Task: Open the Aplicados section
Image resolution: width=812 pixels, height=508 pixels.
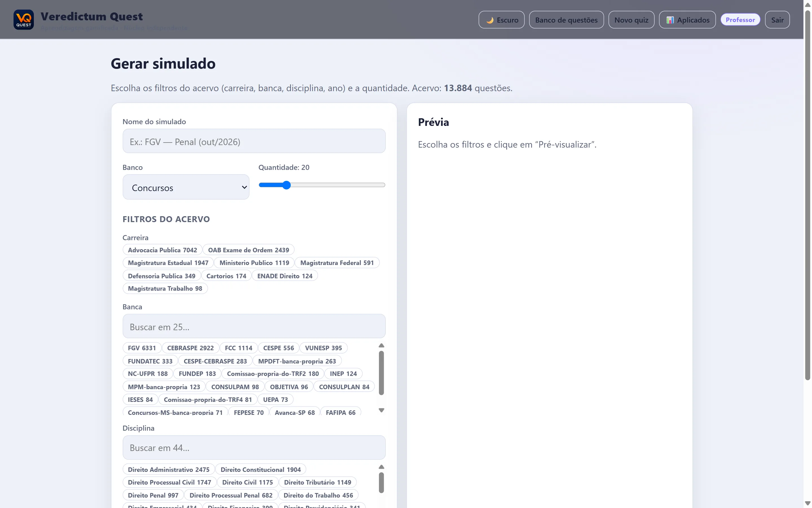Action: (x=687, y=20)
